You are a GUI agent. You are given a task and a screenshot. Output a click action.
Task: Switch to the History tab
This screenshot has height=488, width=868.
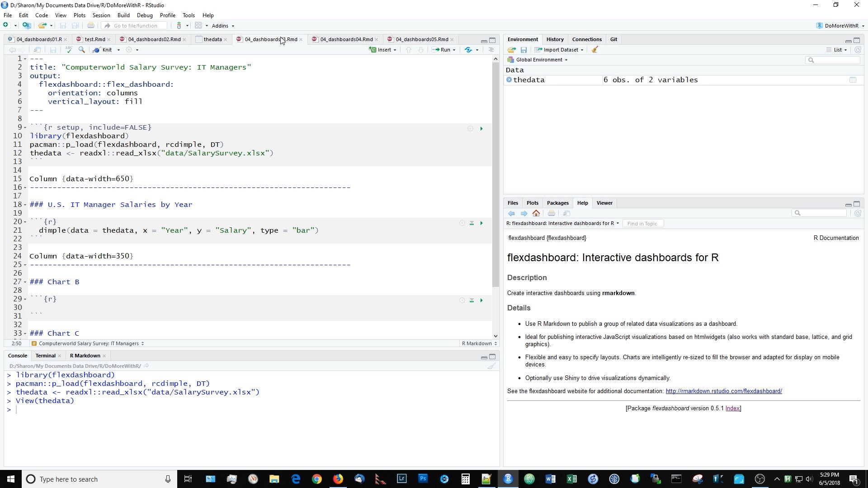point(555,39)
